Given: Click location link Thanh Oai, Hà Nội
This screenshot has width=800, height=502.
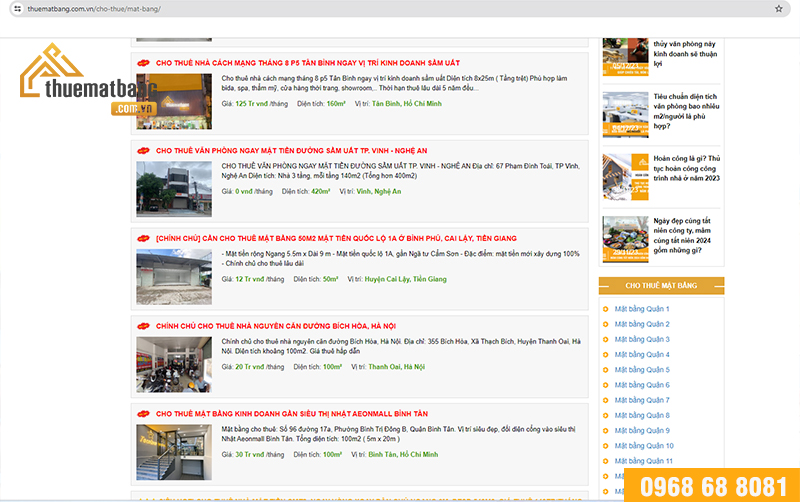Looking at the screenshot, I should [396, 367].
